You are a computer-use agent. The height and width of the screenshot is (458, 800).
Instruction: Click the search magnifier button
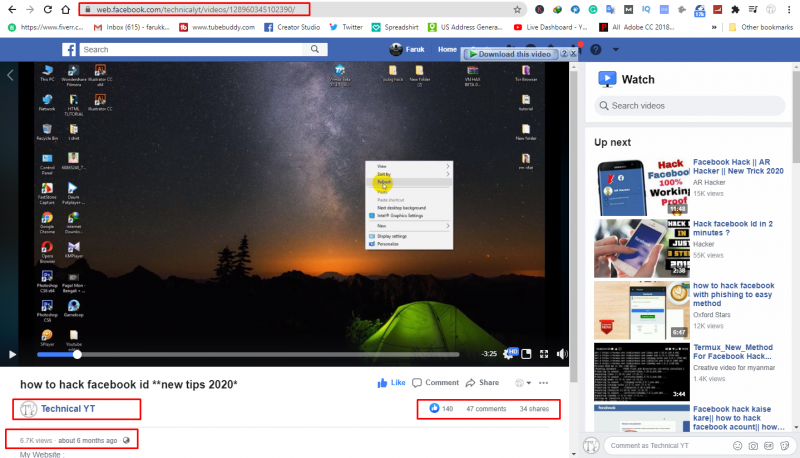(x=315, y=49)
